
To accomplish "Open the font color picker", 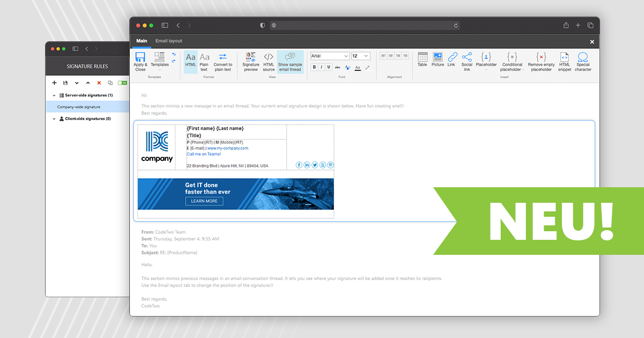I will pyautogui.click(x=357, y=68).
